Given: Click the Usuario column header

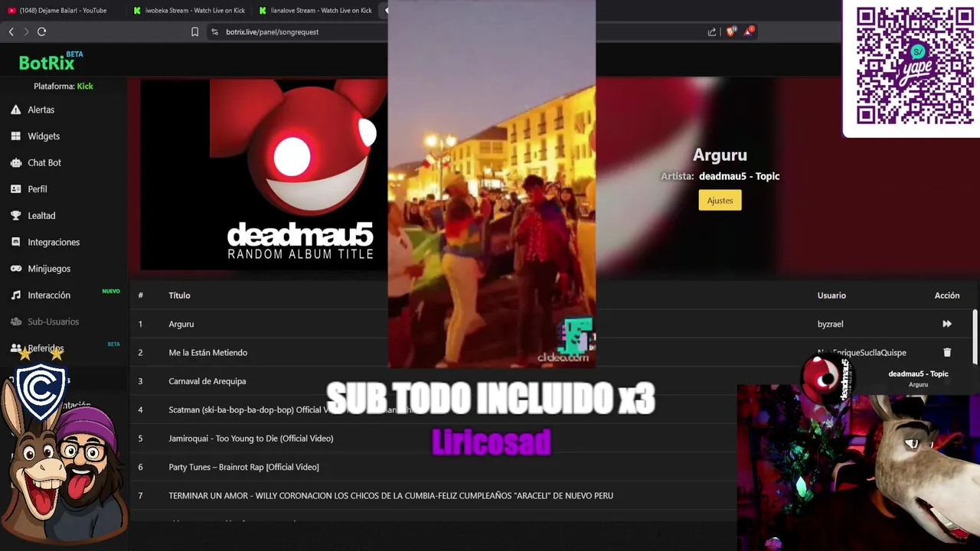Looking at the screenshot, I should pyautogui.click(x=831, y=295).
